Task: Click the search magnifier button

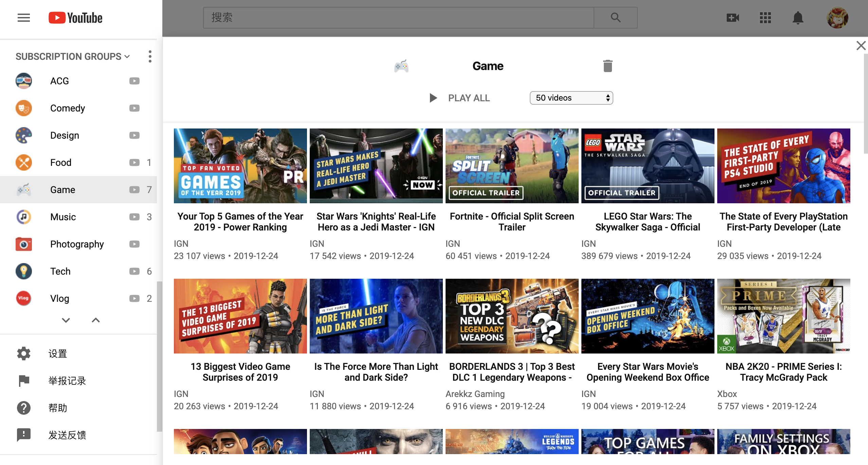Action: point(615,18)
